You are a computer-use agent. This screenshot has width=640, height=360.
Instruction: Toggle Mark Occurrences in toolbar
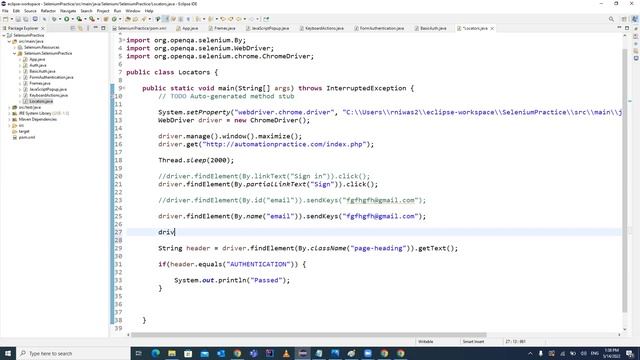(166, 19)
